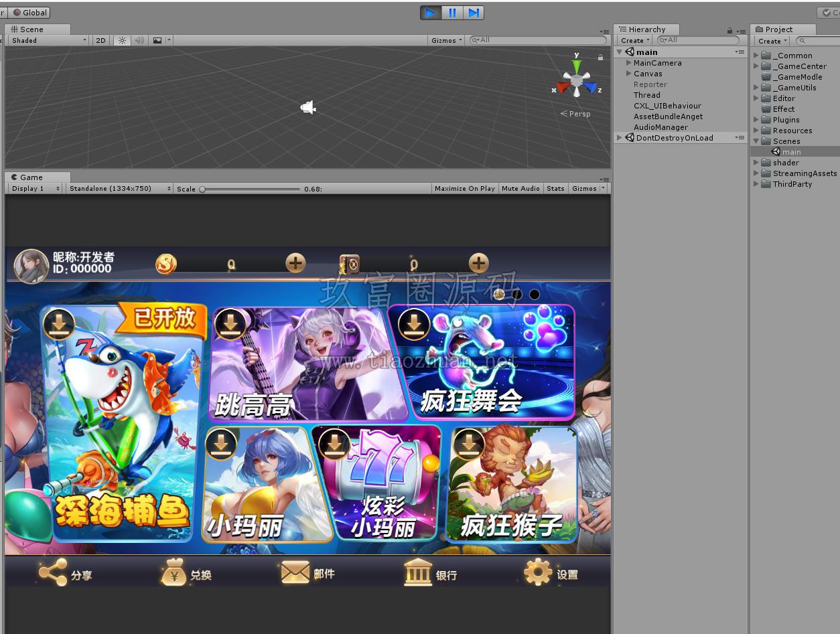Toggle the Global handle rotation button
Image resolution: width=840 pixels, height=634 pixels.
click(x=29, y=12)
